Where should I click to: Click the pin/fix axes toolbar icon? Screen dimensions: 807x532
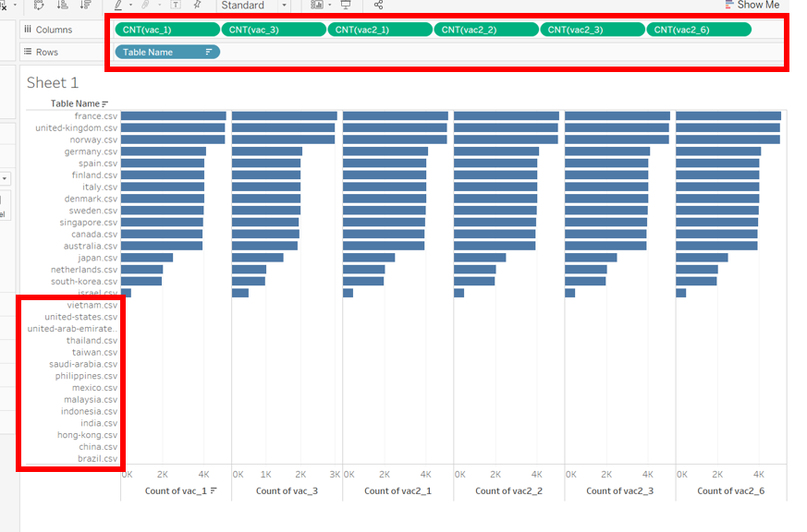click(x=197, y=5)
